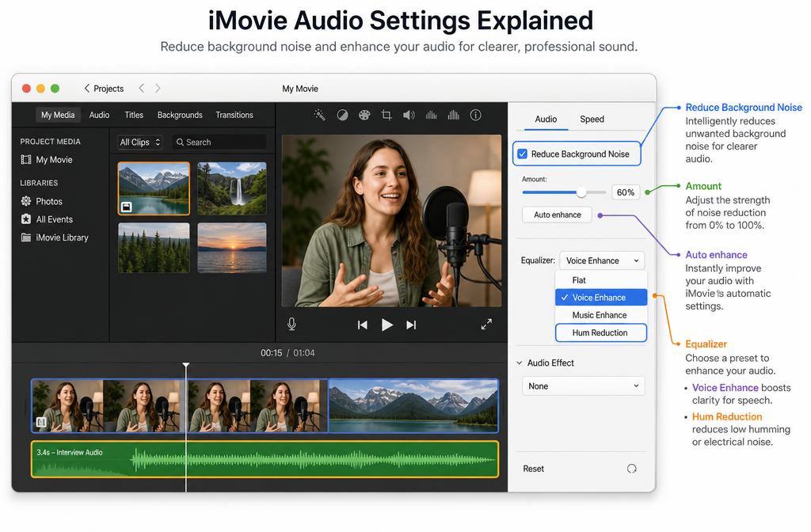The width and height of the screenshot is (811, 532).
Task: Click the 00:15 / 01:04 timecode display
Action: [287, 352]
